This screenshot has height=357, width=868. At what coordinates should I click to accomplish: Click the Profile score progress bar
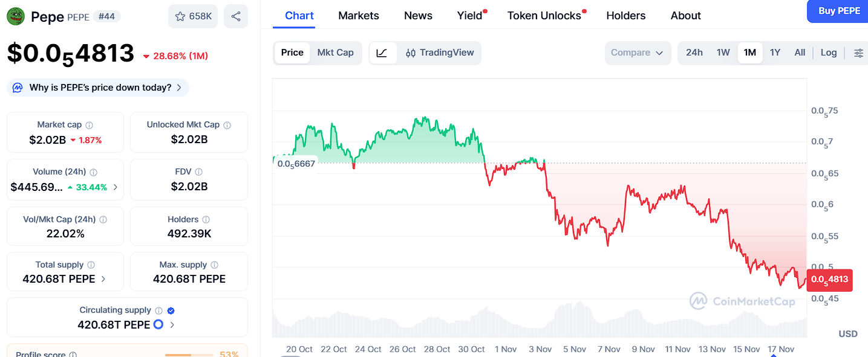point(189,355)
